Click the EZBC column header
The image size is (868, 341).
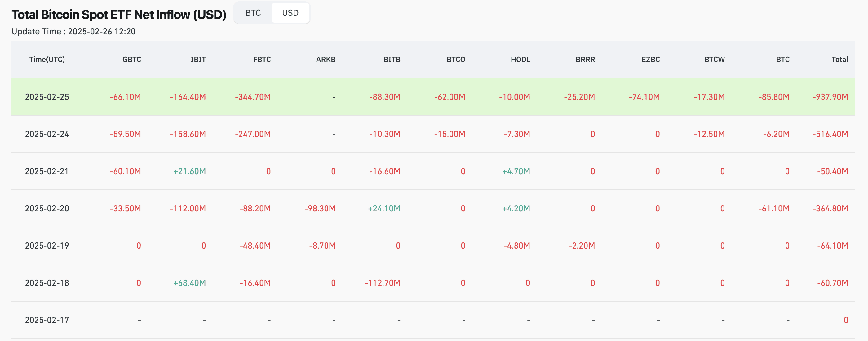pyautogui.click(x=651, y=60)
